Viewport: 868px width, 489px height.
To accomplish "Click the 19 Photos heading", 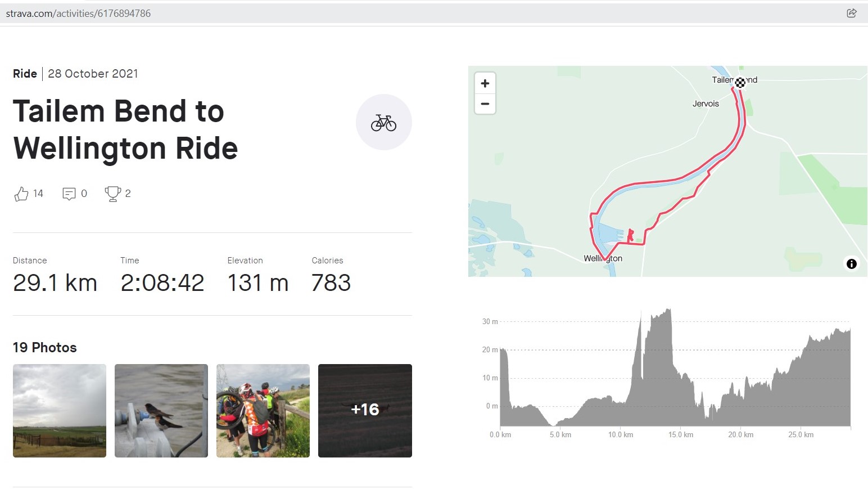I will (x=45, y=347).
